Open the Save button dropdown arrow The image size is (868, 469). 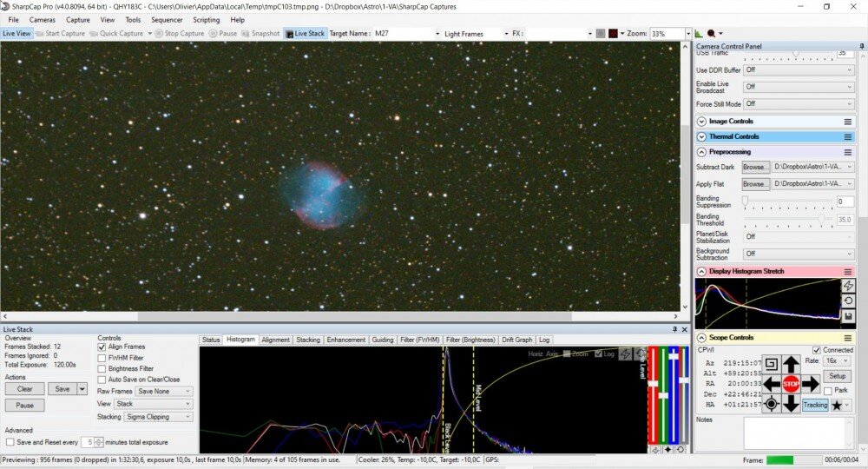pos(82,389)
